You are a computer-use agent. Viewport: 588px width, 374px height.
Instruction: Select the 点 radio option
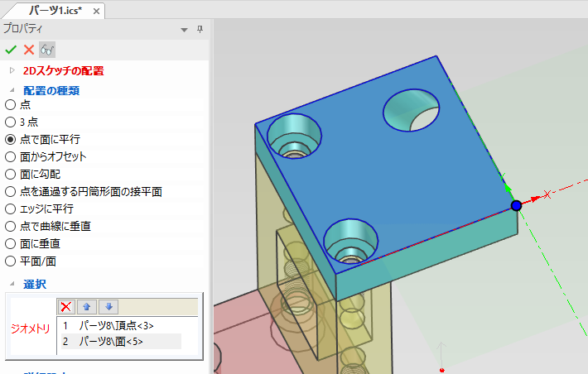10,105
